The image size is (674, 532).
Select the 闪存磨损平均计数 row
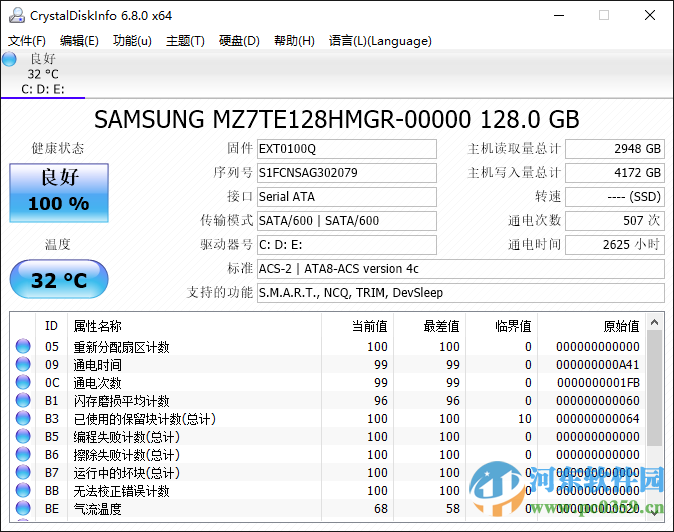(328, 401)
